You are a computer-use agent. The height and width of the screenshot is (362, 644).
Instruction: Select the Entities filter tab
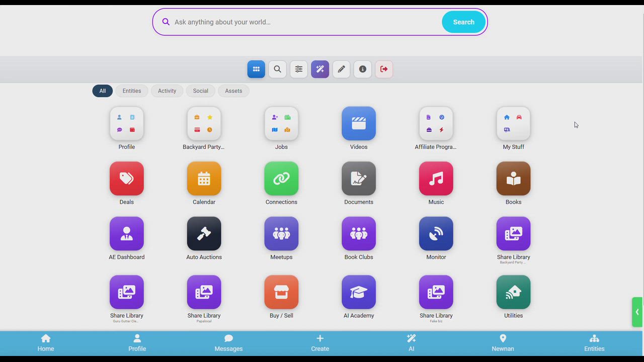pos(132,91)
